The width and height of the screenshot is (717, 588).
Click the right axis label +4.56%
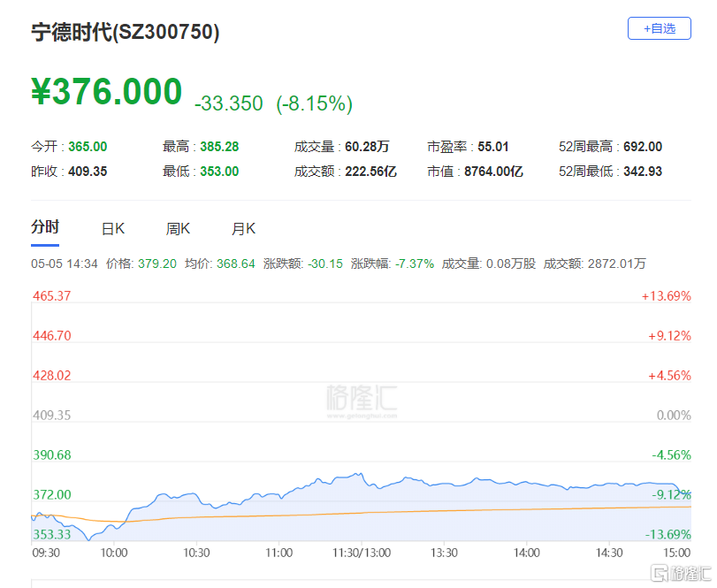[x=669, y=376]
